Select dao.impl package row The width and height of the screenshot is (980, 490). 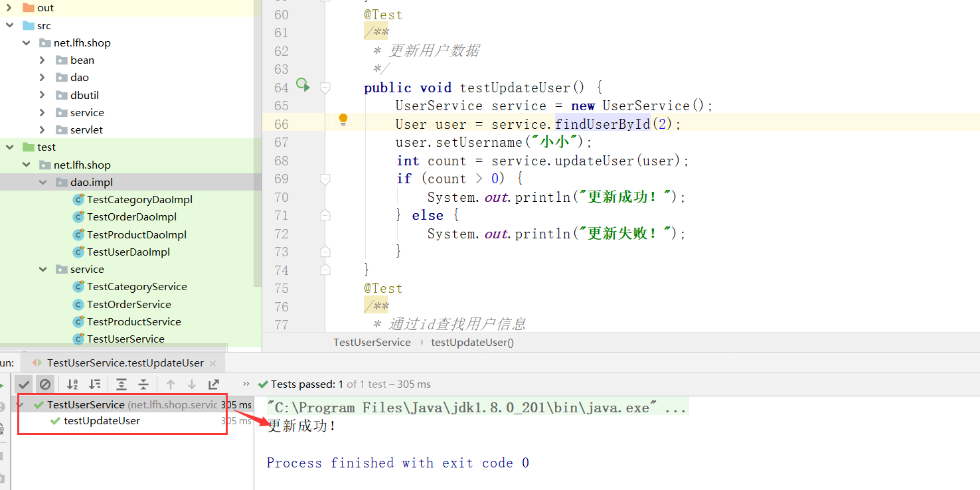click(131, 182)
